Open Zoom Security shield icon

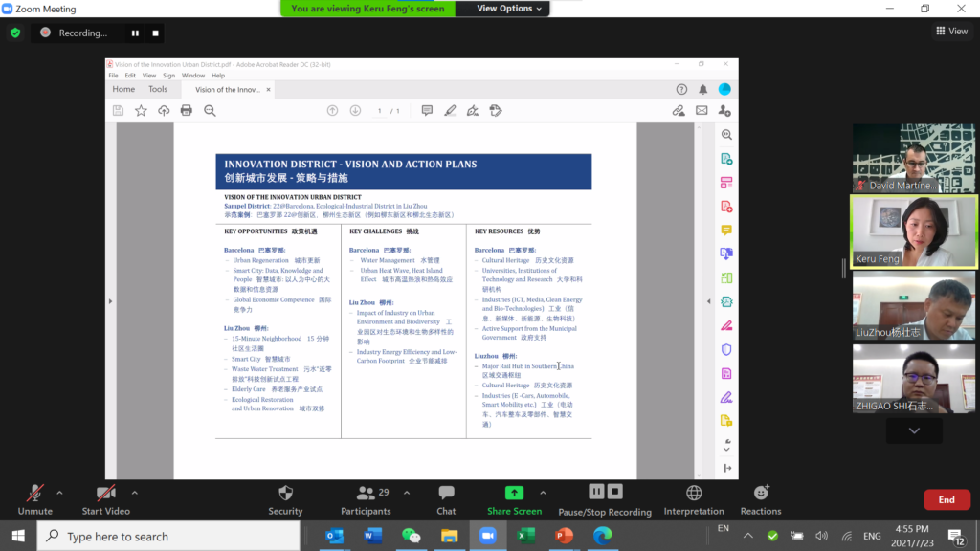[285, 494]
